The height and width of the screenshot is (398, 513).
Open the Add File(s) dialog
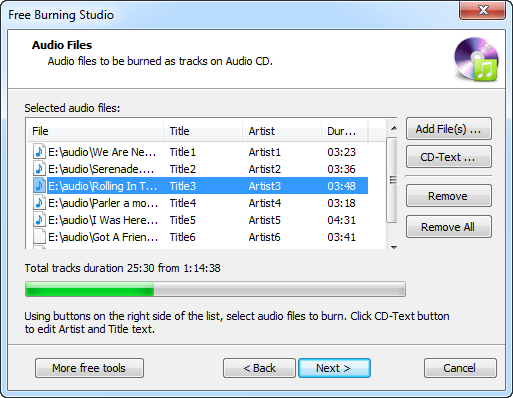(x=449, y=129)
